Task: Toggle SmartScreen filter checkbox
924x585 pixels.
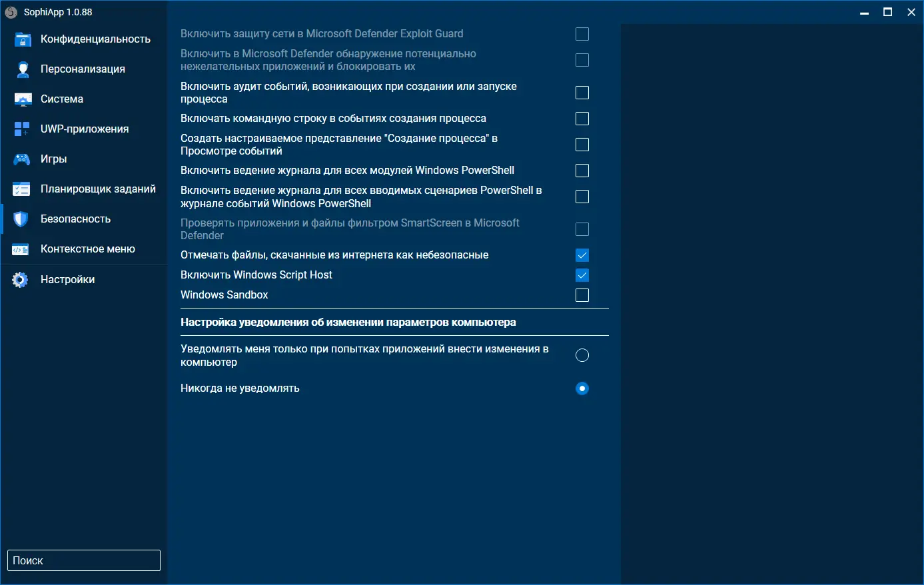Action: point(582,229)
